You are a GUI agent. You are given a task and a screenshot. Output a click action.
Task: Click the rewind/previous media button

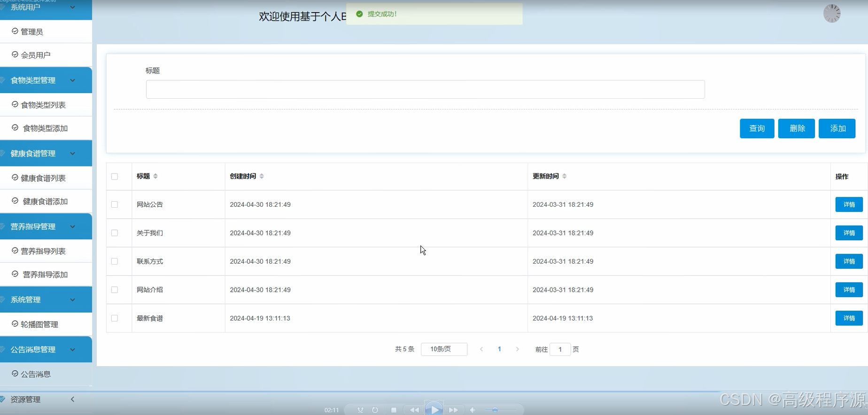(x=414, y=410)
